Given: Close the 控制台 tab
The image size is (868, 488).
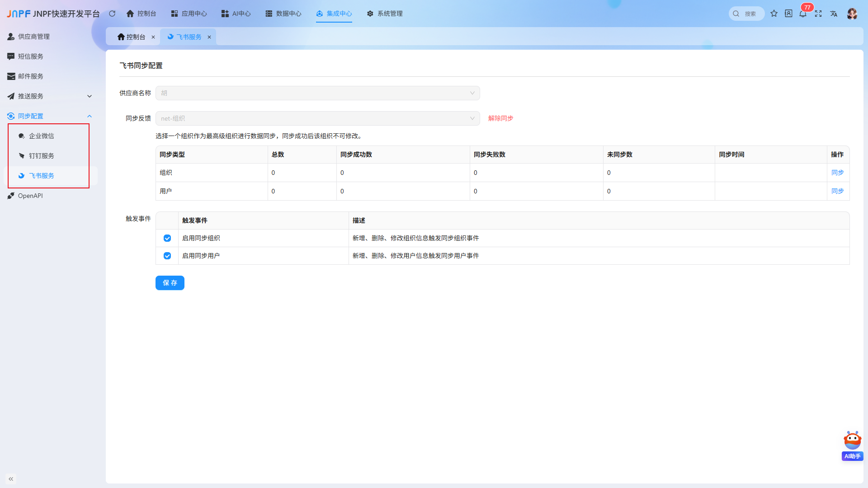Looking at the screenshot, I should pyautogui.click(x=153, y=37).
